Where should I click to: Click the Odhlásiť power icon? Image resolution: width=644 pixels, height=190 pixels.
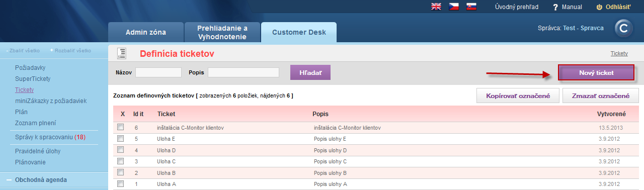click(x=599, y=7)
